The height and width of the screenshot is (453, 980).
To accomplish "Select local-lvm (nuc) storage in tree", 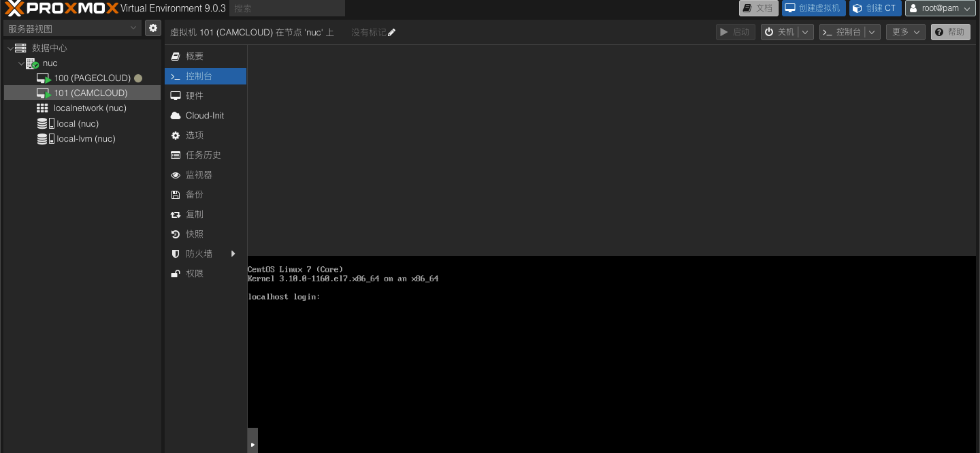I will point(82,139).
